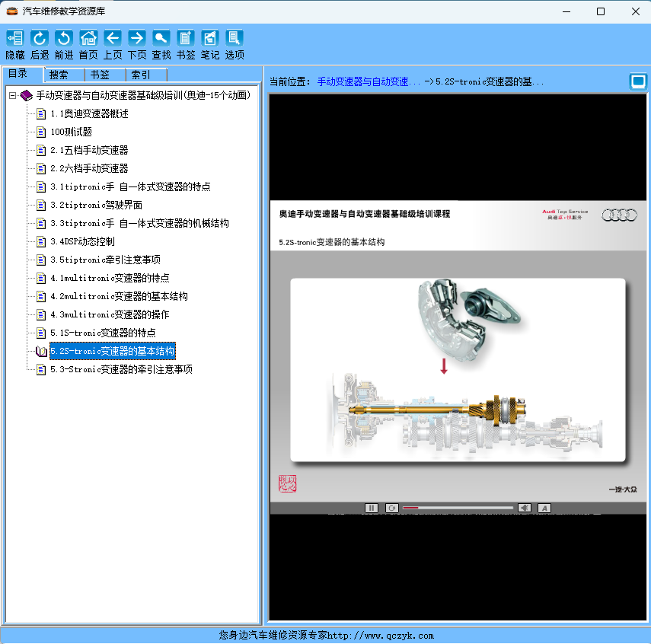
Task: Open 4.3multitronic变速器的操作 topic
Action: coord(110,314)
